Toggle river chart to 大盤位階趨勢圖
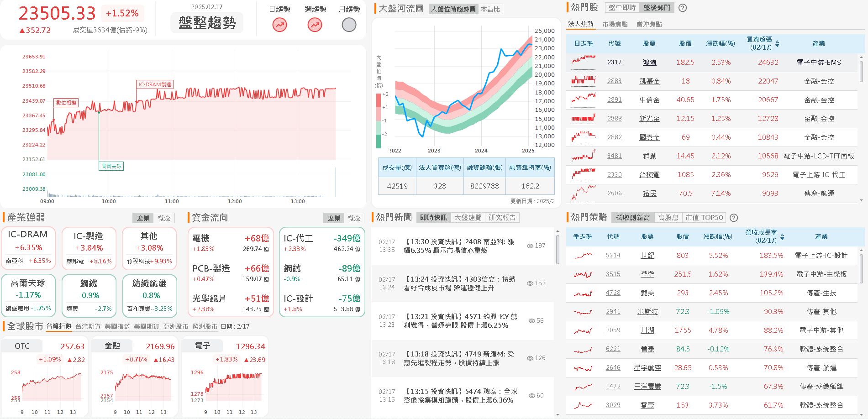 pos(453,9)
